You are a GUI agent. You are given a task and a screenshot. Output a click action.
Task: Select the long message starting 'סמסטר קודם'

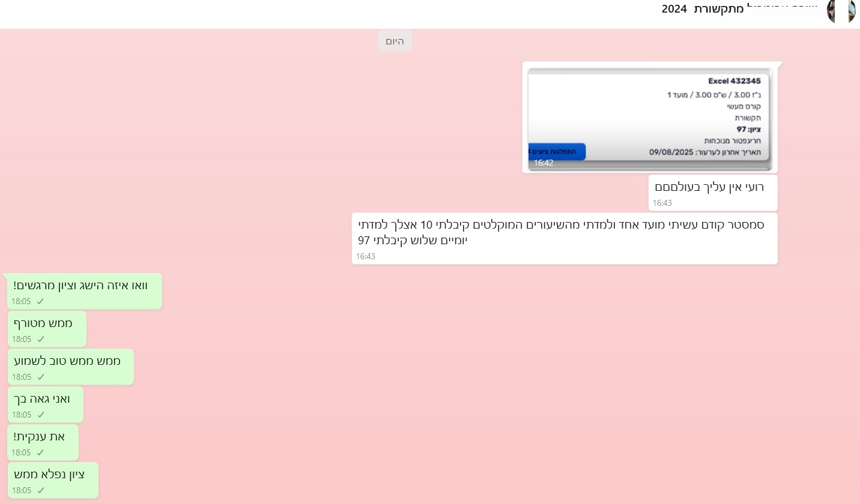[562, 232]
